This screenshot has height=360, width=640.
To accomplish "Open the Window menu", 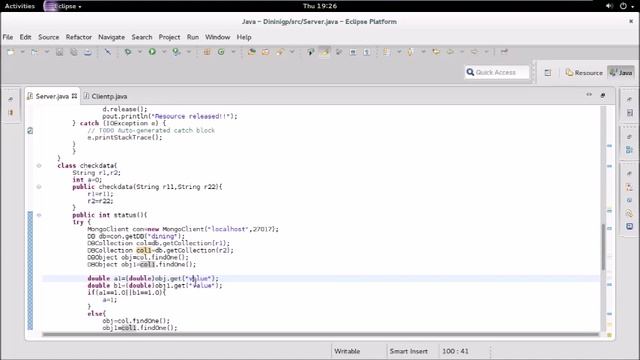I will tap(218, 37).
